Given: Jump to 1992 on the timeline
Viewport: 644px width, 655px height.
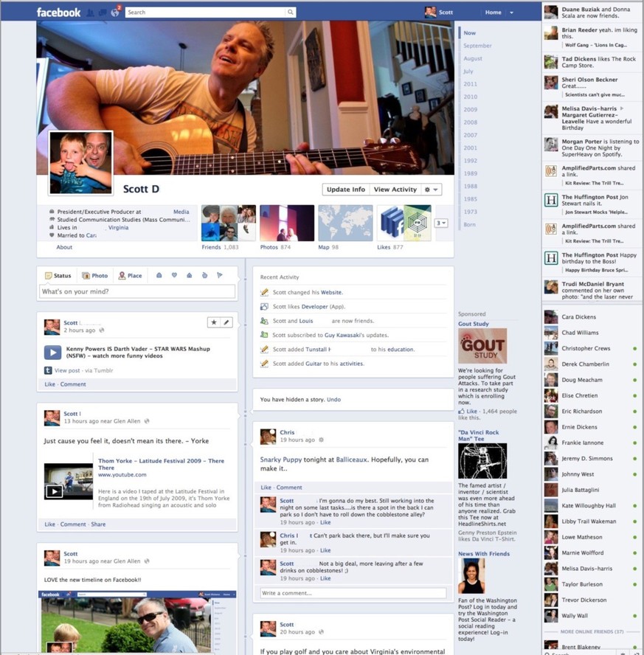Looking at the screenshot, I should (x=470, y=160).
